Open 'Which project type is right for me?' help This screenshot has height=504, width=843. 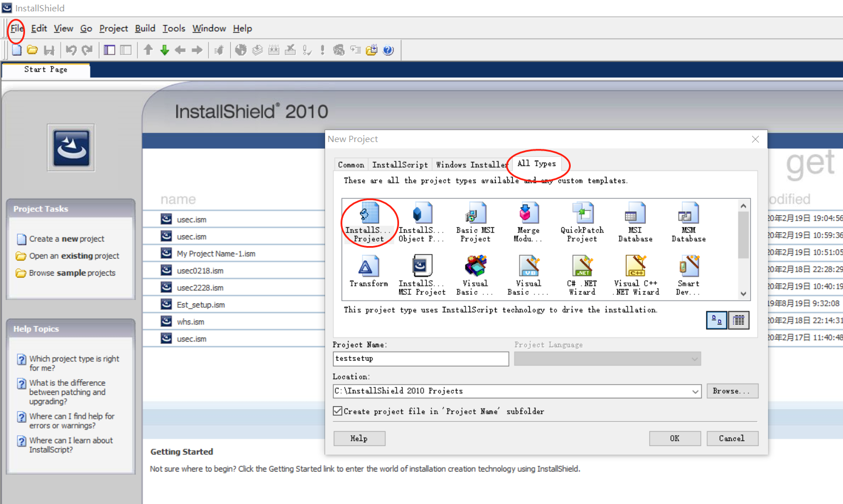pos(74,363)
